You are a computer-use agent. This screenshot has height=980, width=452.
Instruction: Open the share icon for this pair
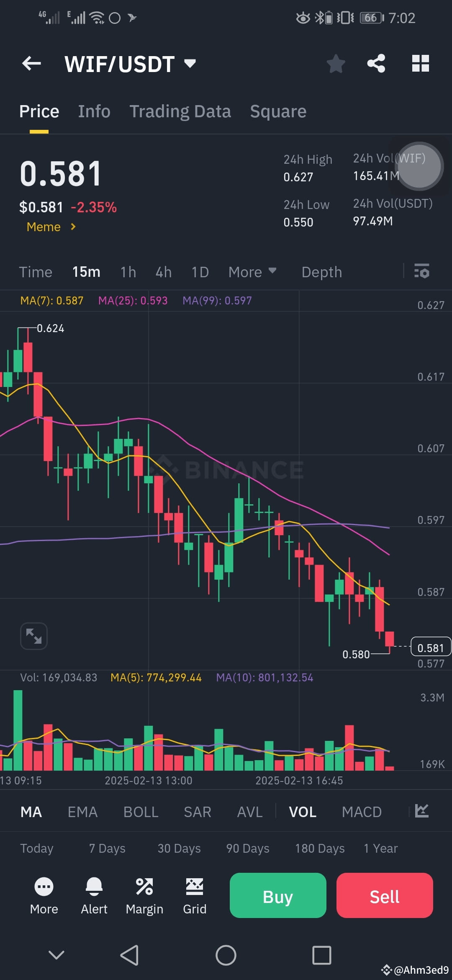[x=376, y=63]
